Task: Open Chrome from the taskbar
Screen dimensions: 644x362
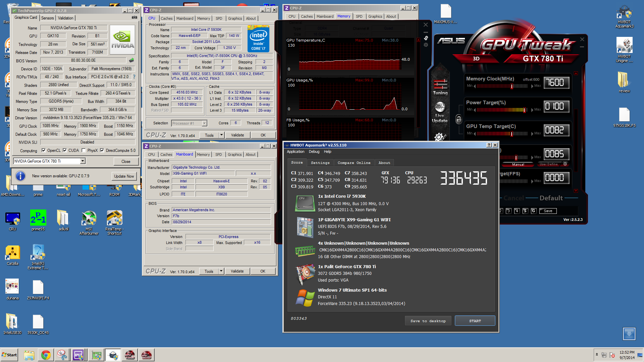Action: point(46,355)
